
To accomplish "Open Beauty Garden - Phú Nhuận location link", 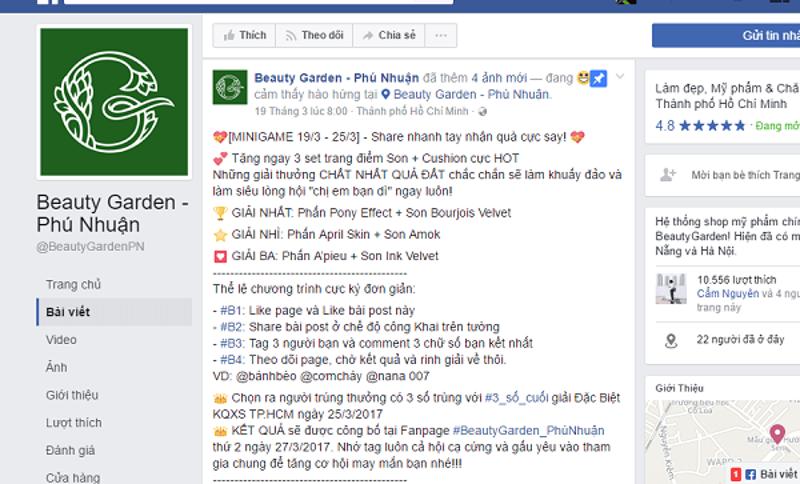I will click(471, 94).
